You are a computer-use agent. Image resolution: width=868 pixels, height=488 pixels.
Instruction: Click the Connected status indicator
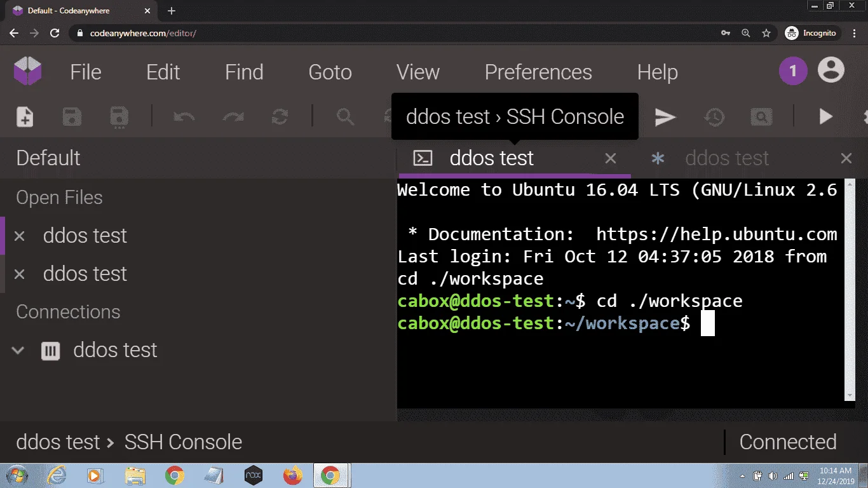(x=788, y=442)
